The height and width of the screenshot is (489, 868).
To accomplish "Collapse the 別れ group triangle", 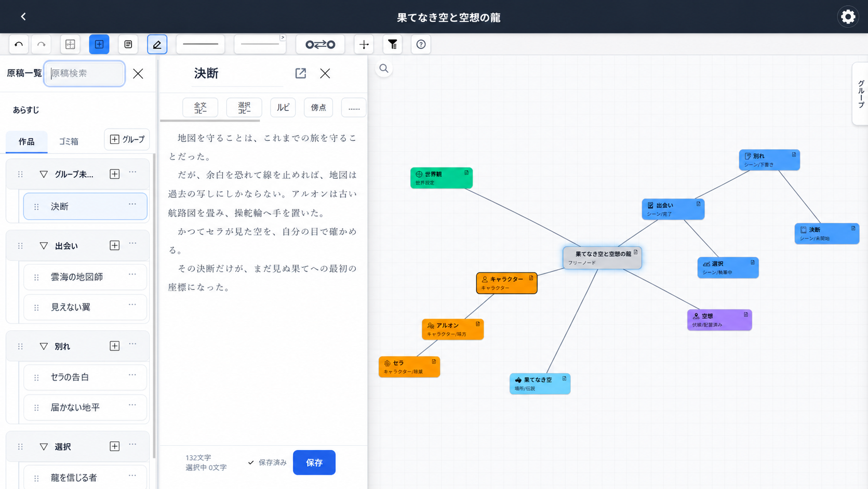I will [x=44, y=346].
